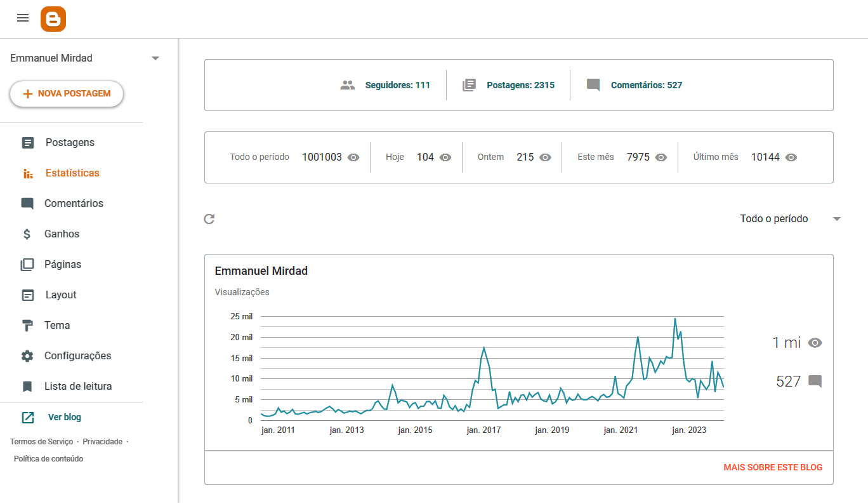Click the refresh statistics icon
Viewport: 868px width, 504px height.
pyautogui.click(x=209, y=219)
